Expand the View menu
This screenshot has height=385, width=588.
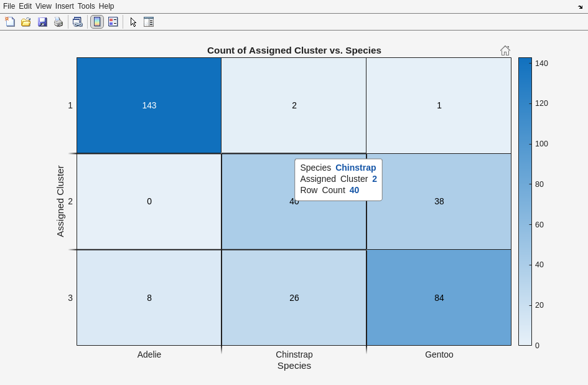click(44, 6)
